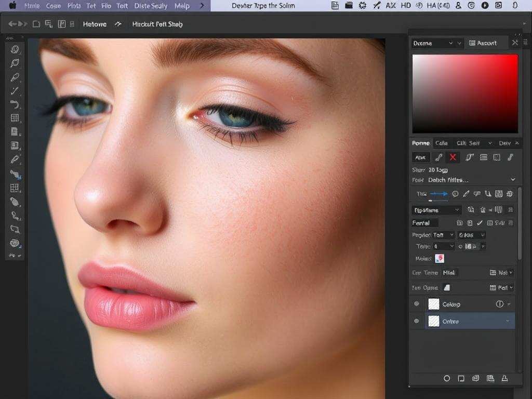Click the checkmark icon in Fental row

click(x=480, y=223)
